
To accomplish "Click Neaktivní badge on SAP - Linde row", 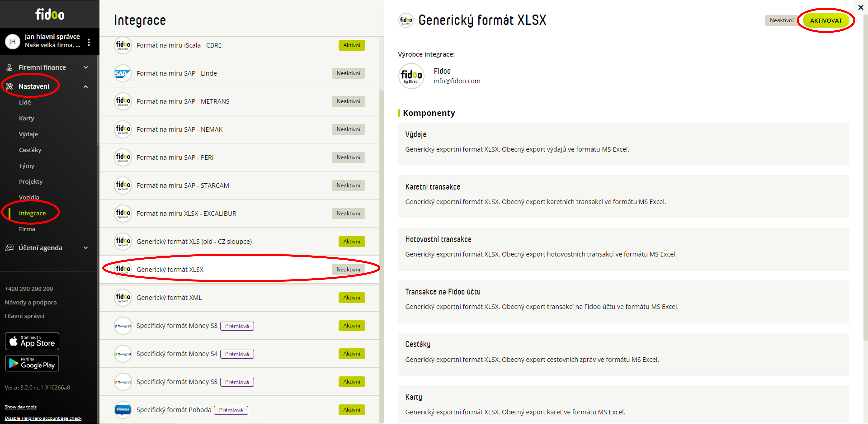I will point(348,73).
